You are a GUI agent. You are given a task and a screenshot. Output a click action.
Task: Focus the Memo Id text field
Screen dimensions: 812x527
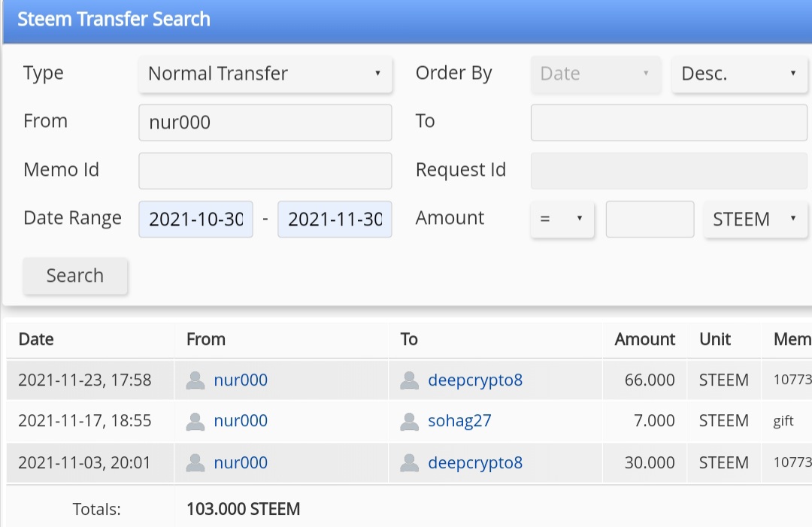(265, 171)
